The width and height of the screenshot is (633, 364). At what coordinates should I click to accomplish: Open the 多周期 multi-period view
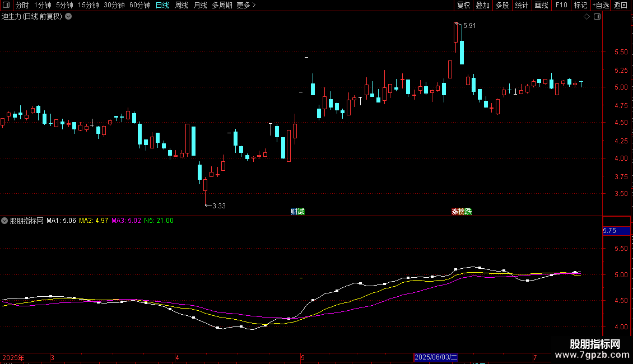tap(222, 5)
